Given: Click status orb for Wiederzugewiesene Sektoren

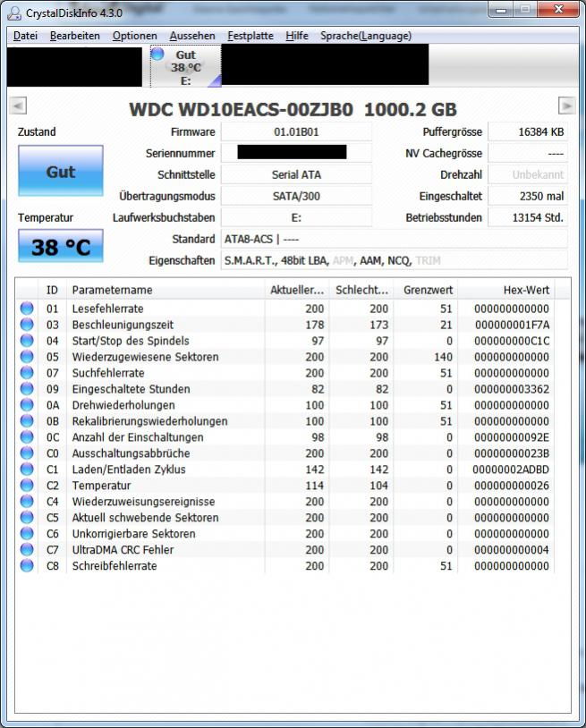Looking at the screenshot, I should (x=27, y=357).
